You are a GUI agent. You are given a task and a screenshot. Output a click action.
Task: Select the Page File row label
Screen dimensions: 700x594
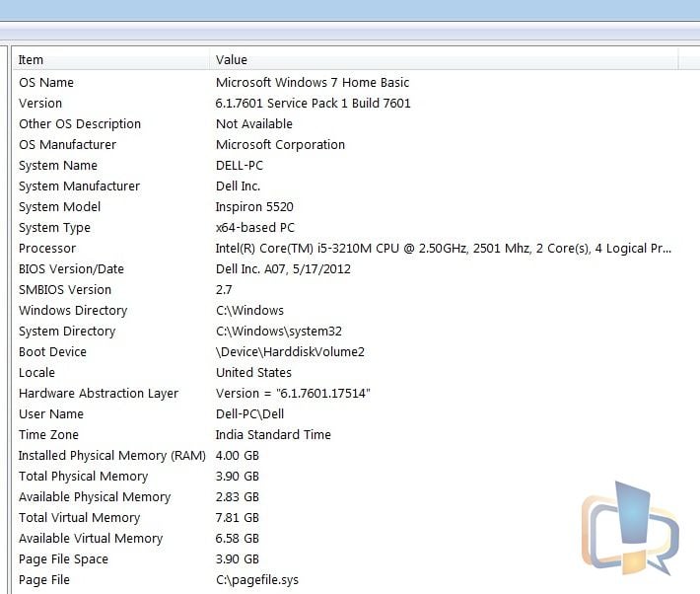point(44,580)
